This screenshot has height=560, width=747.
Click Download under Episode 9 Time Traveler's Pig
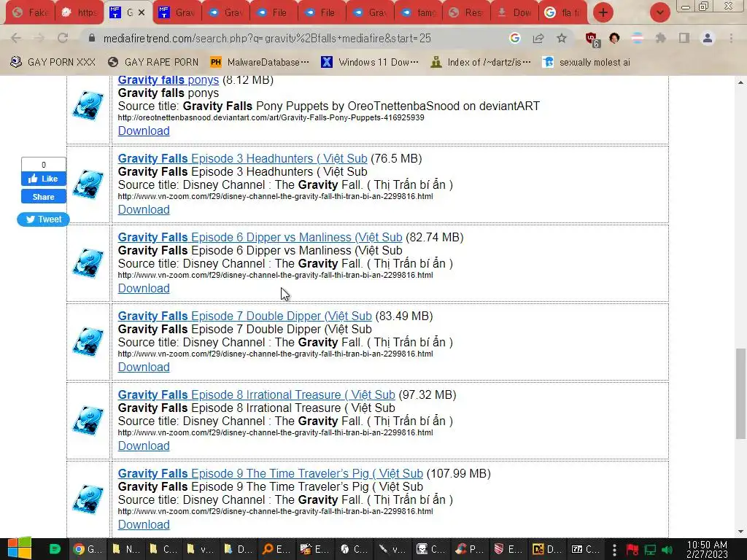(144, 525)
